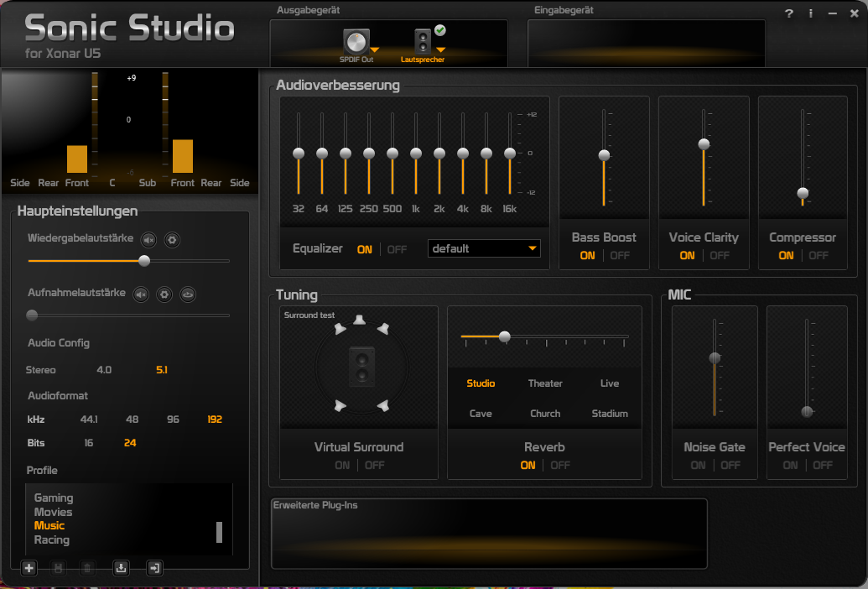868x589 pixels.
Task: Switch Voice Clarity OFF
Action: click(x=720, y=256)
